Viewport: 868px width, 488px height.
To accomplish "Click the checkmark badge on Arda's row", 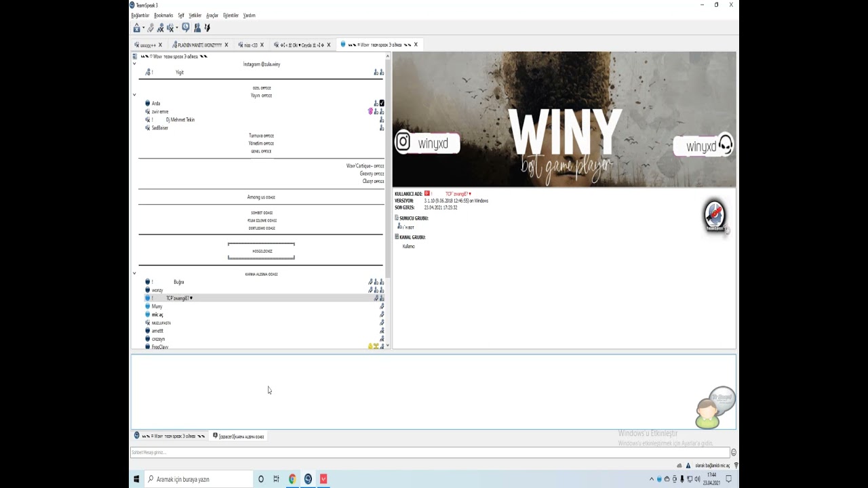I will coord(382,104).
